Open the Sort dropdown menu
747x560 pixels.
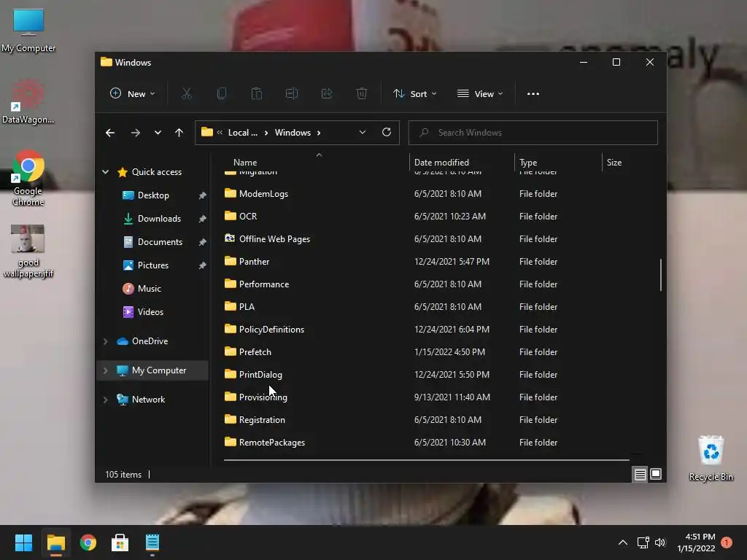point(414,94)
